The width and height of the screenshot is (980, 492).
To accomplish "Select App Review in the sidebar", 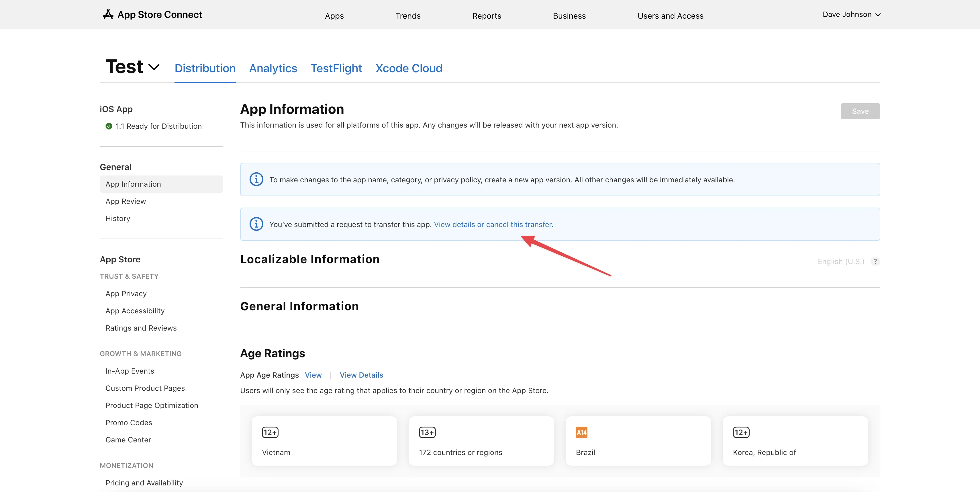I will 126,201.
